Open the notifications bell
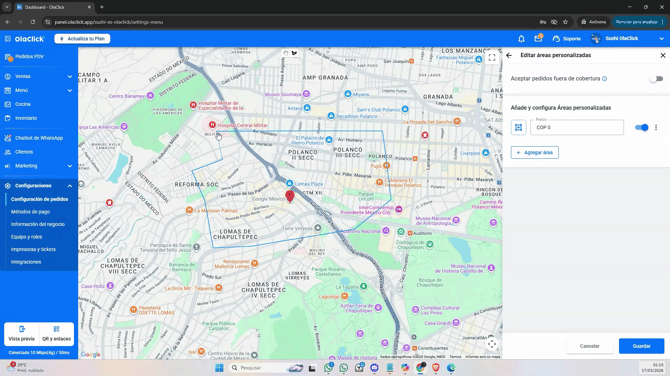The width and height of the screenshot is (670, 376). coord(521,39)
